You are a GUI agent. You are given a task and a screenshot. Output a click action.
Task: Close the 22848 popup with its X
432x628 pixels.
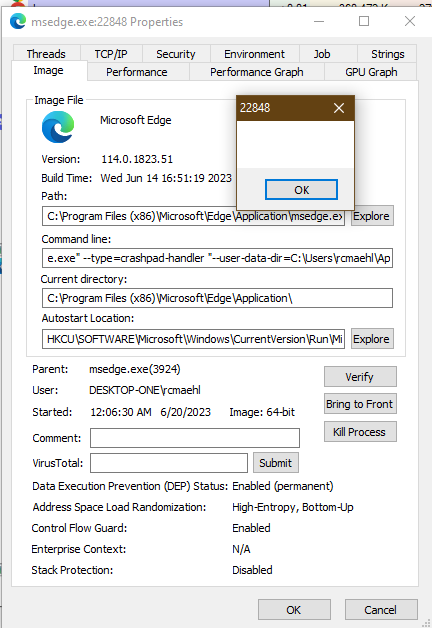pyautogui.click(x=339, y=108)
